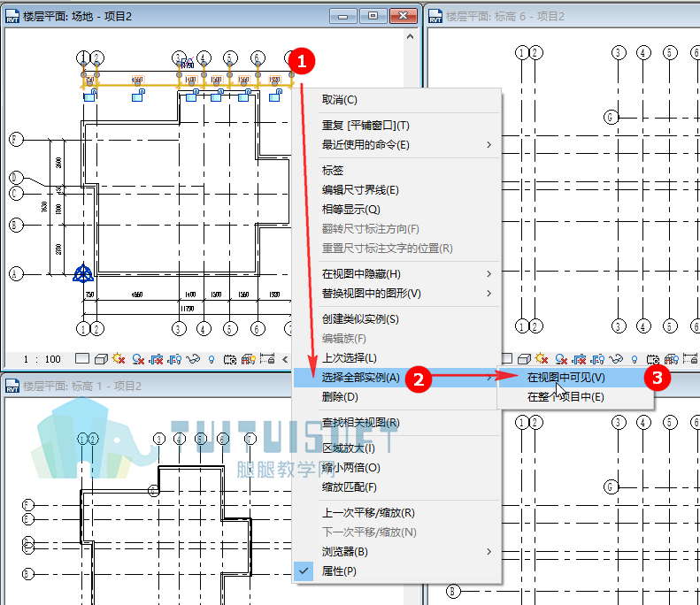Select 选择全部实例(A) menu entry
Viewport: 700px width, 605px height.
(x=396, y=378)
